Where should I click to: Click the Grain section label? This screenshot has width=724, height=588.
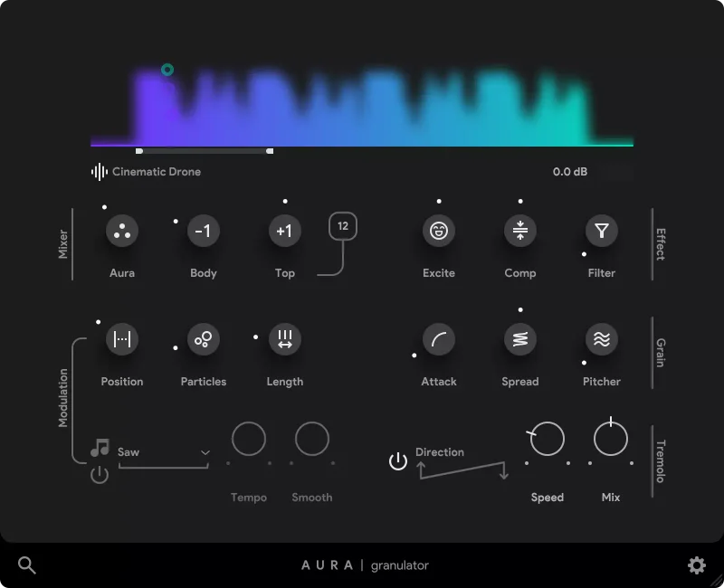(662, 353)
